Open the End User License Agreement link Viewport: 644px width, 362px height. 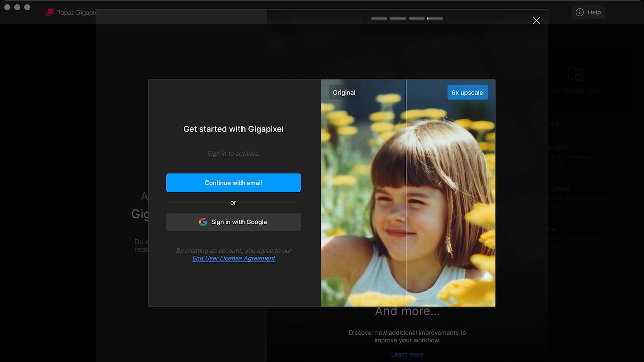click(233, 258)
